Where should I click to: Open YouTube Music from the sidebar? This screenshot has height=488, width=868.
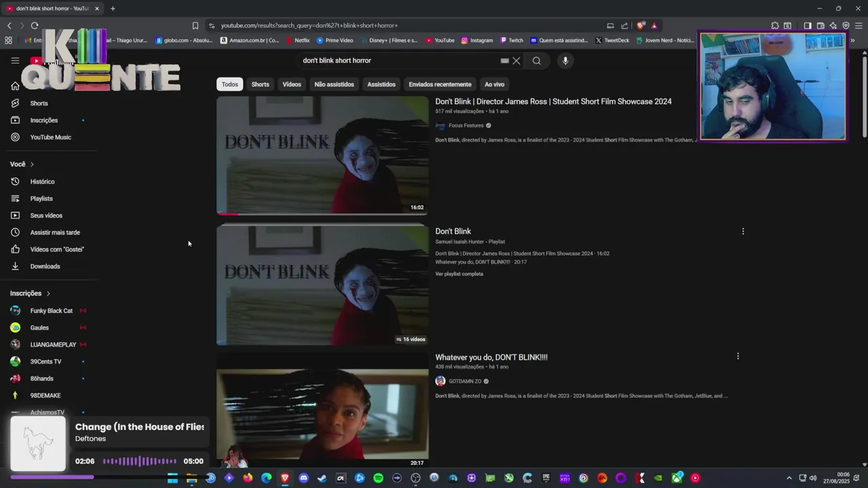[x=50, y=137]
